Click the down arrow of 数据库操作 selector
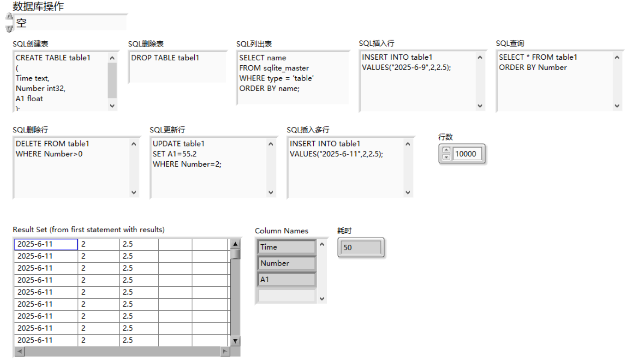 [x=9, y=28]
